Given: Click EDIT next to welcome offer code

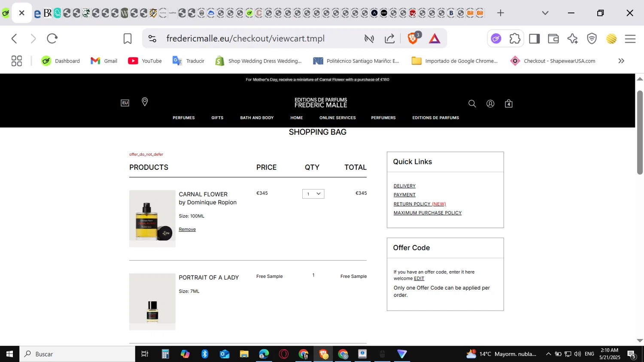Looking at the screenshot, I should coord(419,278).
